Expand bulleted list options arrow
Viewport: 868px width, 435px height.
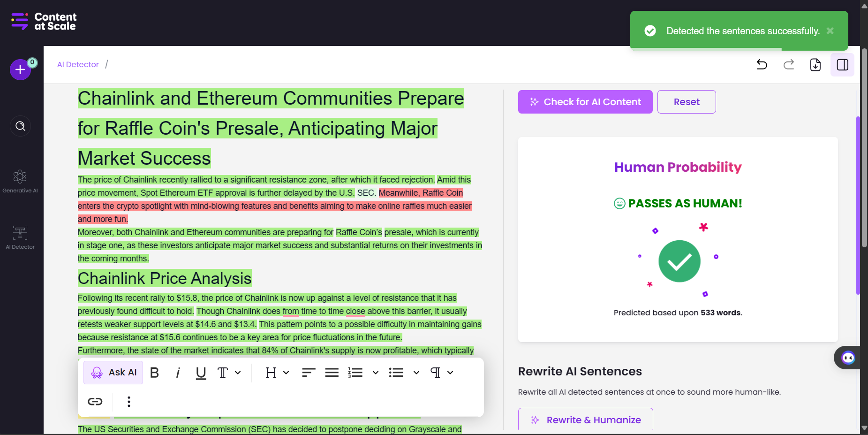point(416,373)
